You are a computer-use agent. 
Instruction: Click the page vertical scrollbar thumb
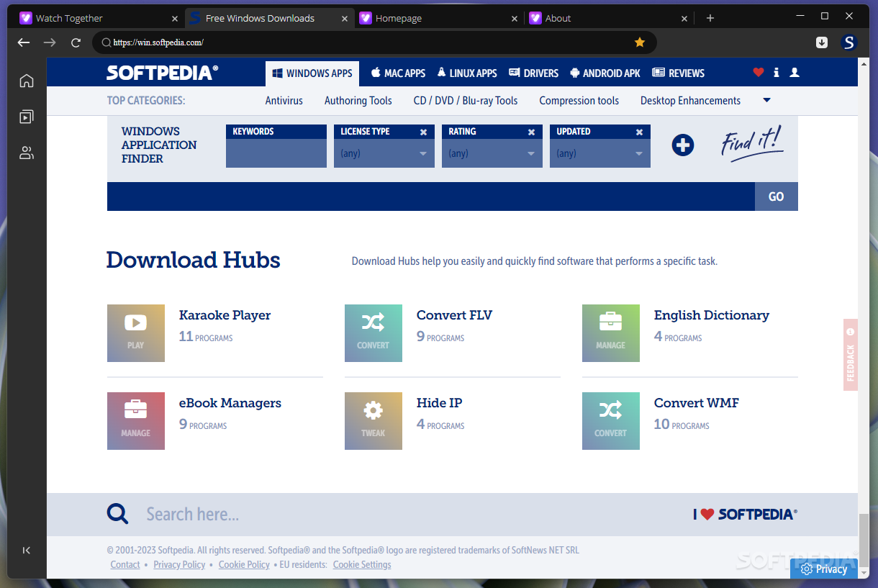(x=862, y=541)
